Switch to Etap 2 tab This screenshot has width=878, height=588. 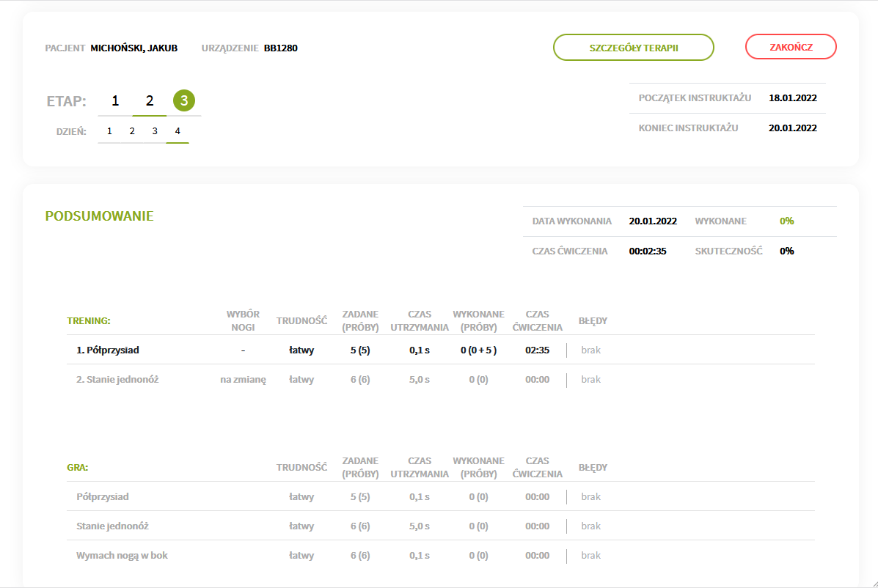click(150, 101)
